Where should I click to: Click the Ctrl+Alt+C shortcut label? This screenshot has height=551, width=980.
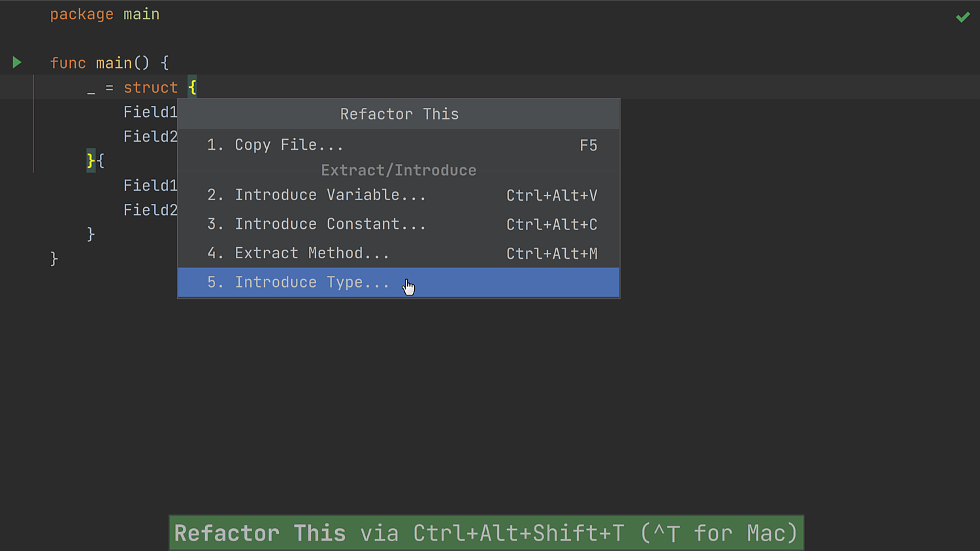[x=551, y=225]
